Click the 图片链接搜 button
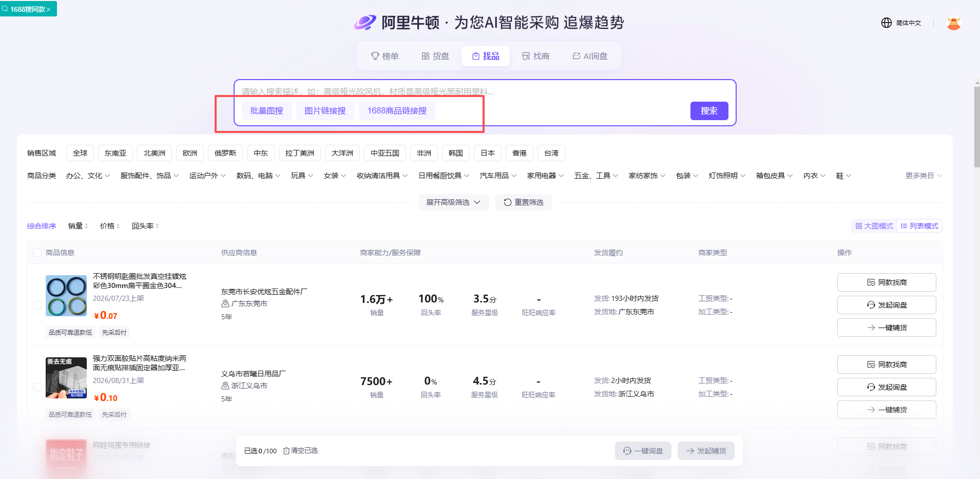 click(325, 111)
